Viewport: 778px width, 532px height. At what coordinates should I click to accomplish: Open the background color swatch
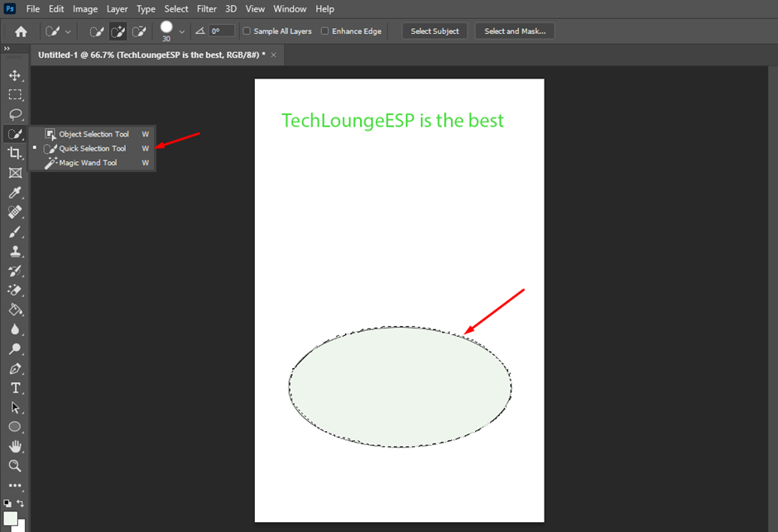pos(22,526)
